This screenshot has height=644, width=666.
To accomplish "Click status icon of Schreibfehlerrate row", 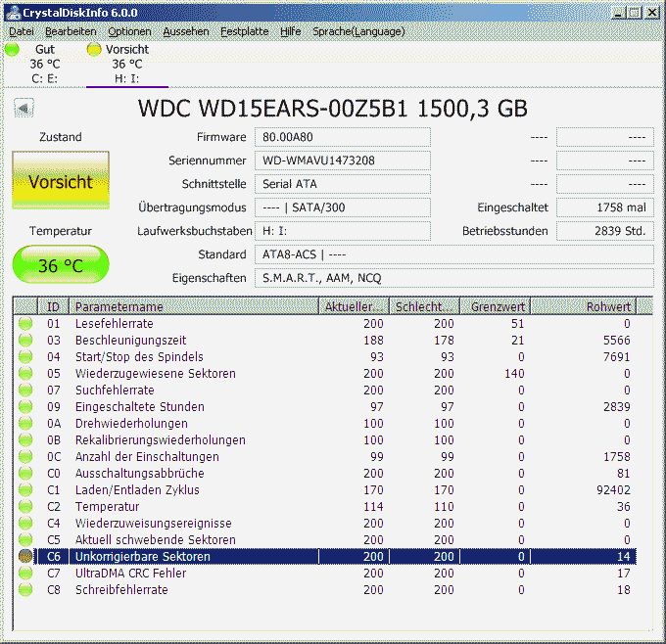I will tap(25, 589).
